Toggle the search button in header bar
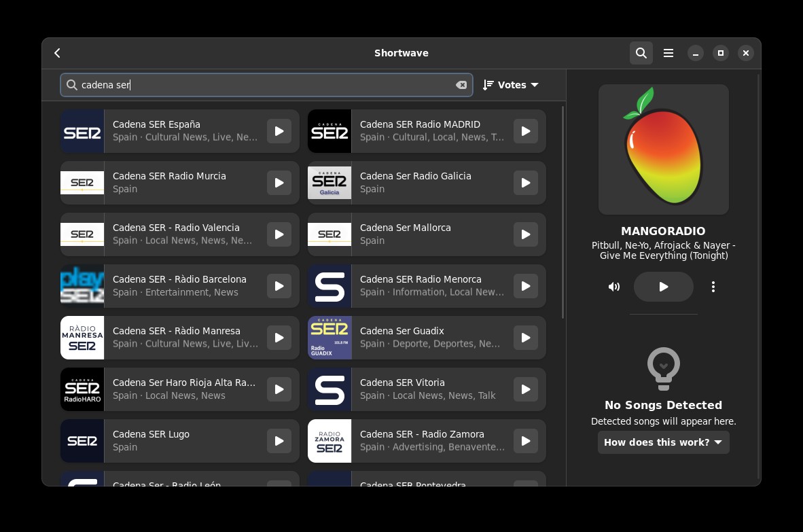 641,53
